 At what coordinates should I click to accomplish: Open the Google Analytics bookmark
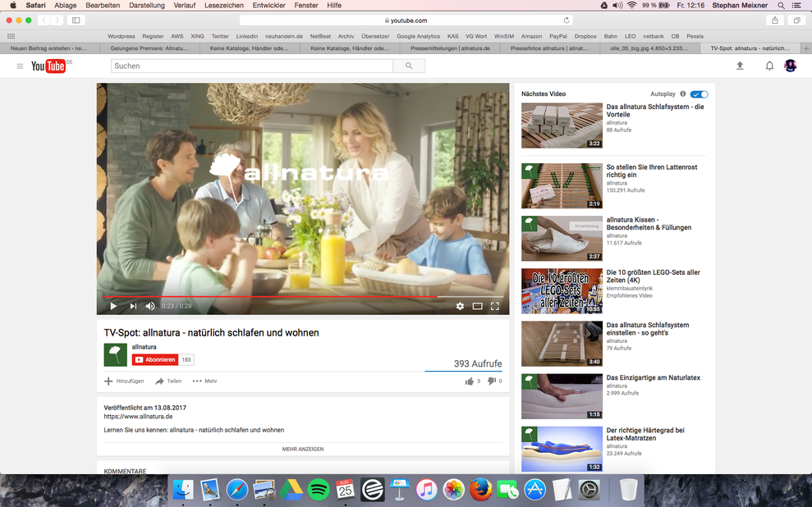(x=418, y=36)
